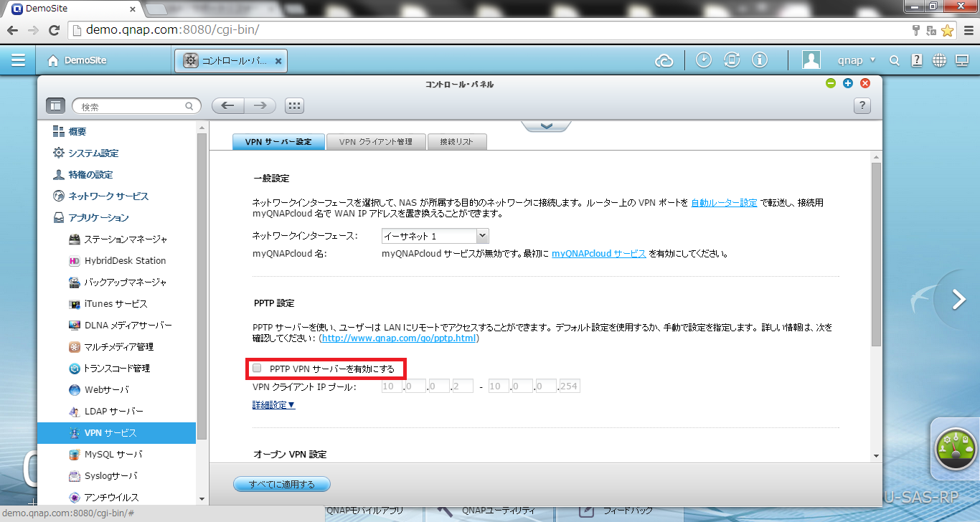Toggle the control panel sidebar view icon

56,106
